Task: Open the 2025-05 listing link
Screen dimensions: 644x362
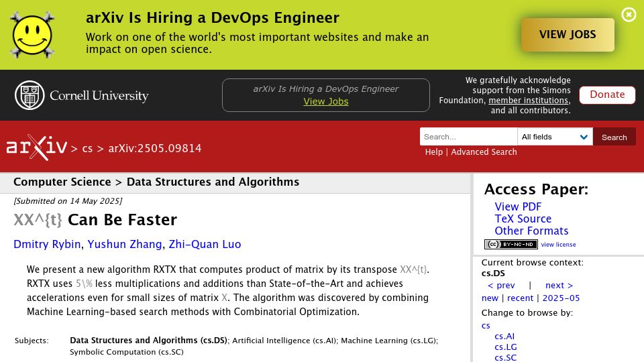Action: click(x=561, y=298)
